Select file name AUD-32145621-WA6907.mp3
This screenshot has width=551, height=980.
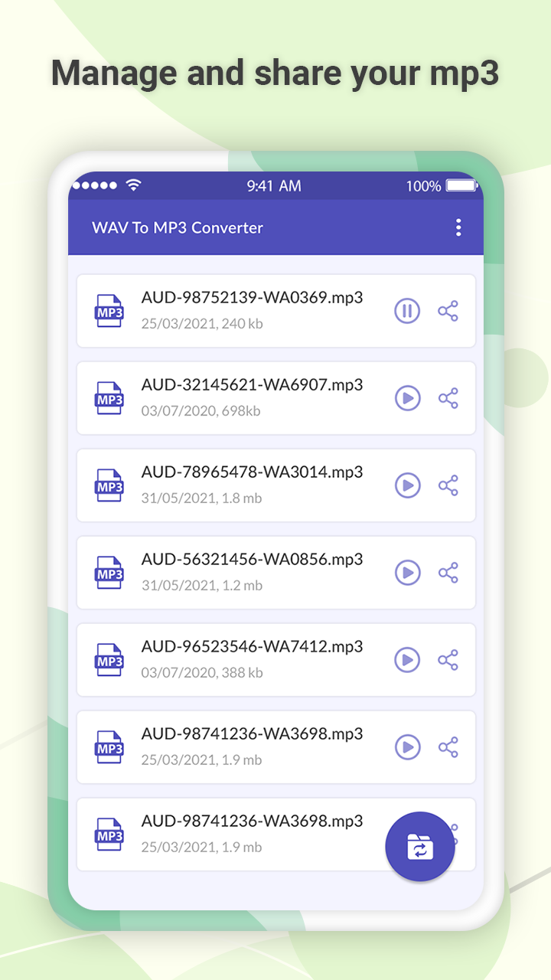click(252, 385)
